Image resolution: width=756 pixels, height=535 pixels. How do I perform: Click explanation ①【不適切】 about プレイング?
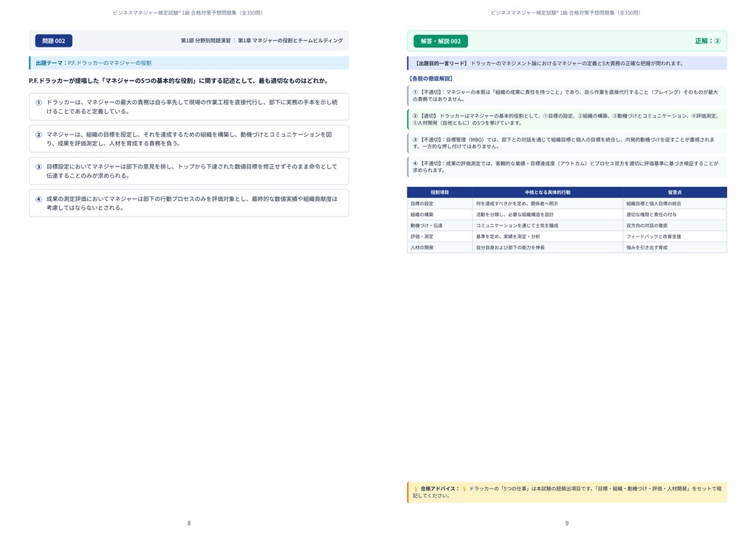pos(567,95)
